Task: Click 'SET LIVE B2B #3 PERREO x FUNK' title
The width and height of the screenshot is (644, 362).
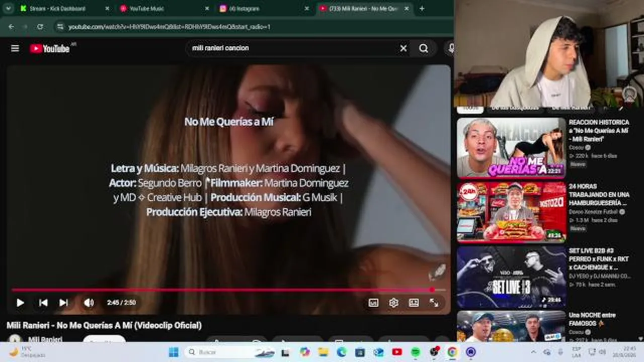Action: point(599,259)
